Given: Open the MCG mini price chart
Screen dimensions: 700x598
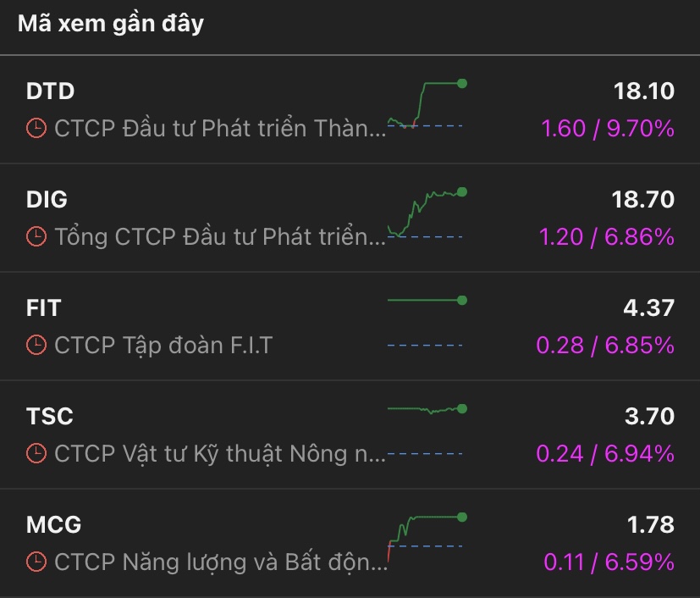Looking at the screenshot, I should 426,538.
